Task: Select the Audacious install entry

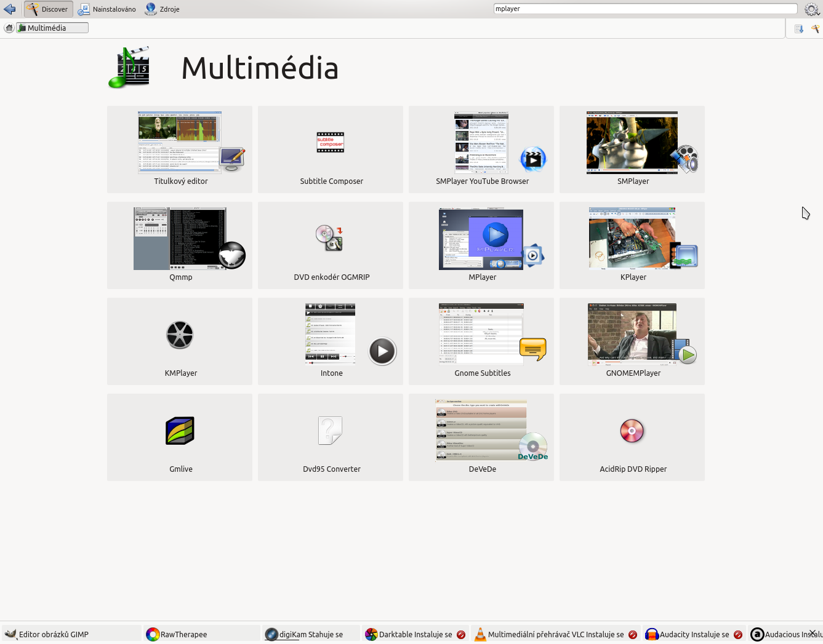Action: pos(785,634)
